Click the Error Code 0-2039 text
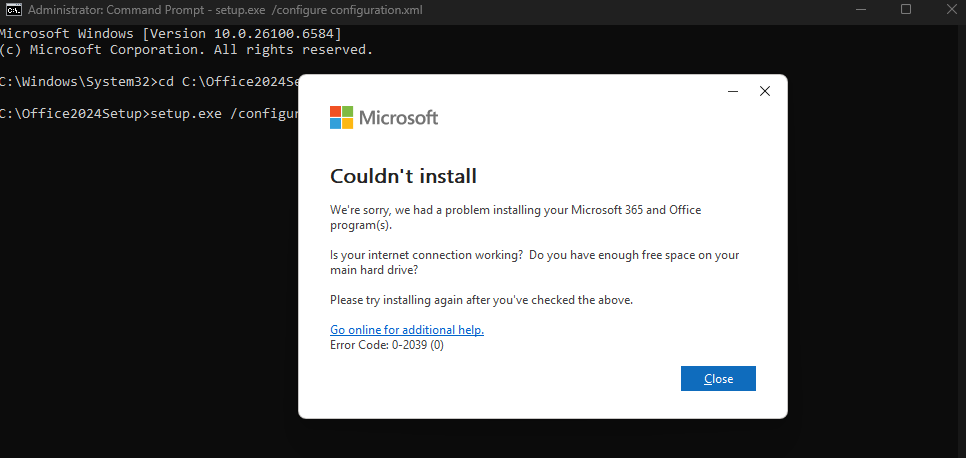 coord(386,345)
